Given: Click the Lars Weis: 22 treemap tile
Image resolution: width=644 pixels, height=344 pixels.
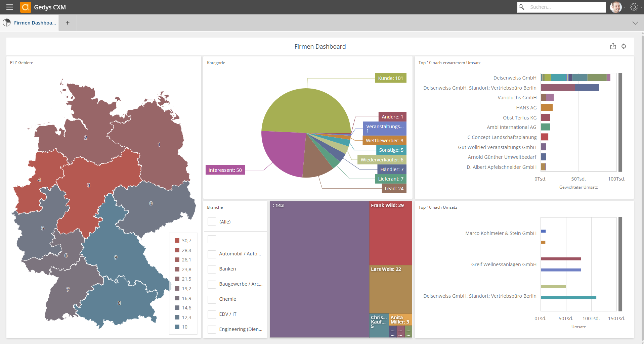Looking at the screenshot, I should [391, 289].
